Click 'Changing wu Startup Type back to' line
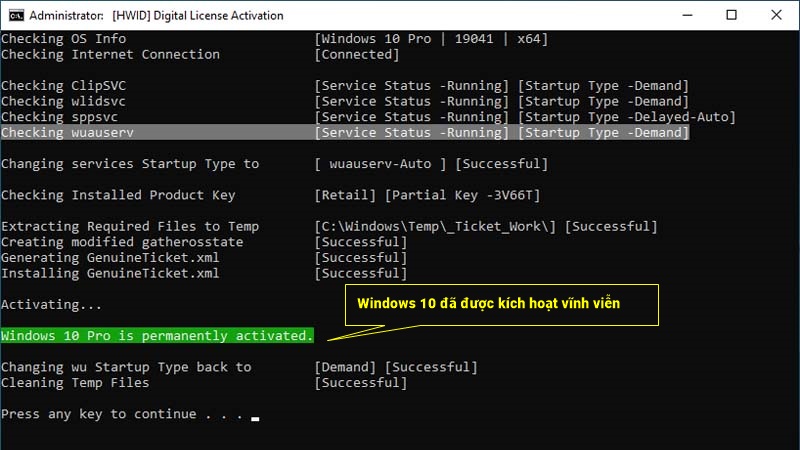This screenshot has width=800, height=450. (x=127, y=367)
